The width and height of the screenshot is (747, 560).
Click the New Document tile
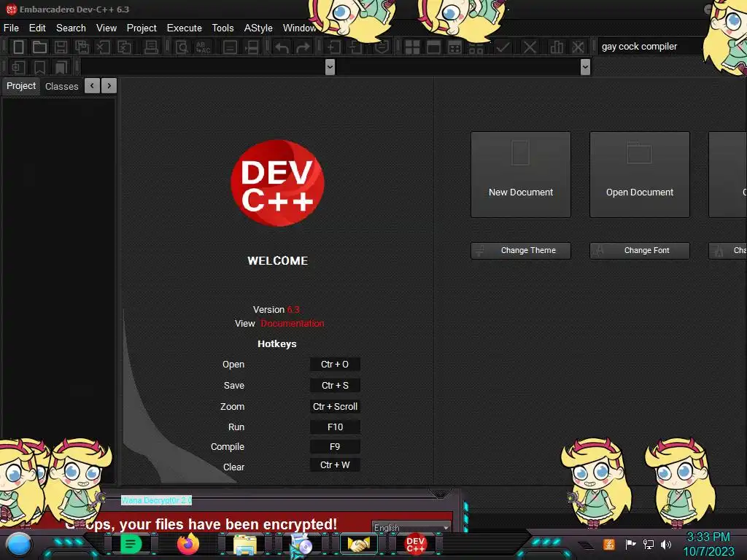coord(521,175)
